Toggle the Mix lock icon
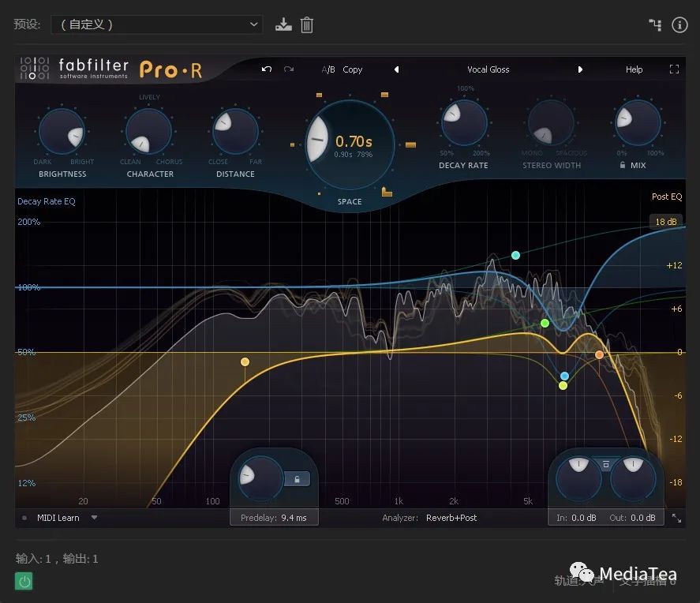The height and width of the screenshot is (603, 700). coord(623,165)
